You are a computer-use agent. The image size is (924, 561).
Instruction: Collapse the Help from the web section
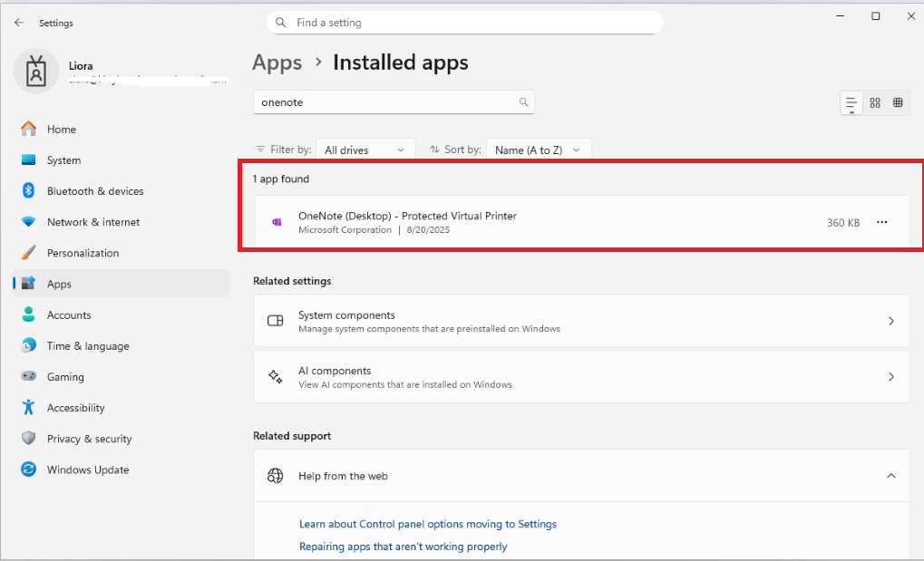pyautogui.click(x=890, y=475)
